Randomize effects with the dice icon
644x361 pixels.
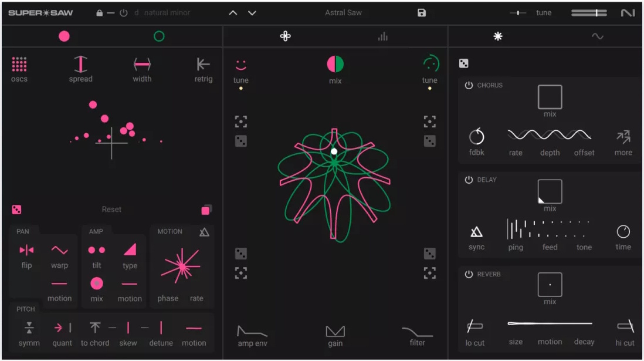point(464,63)
